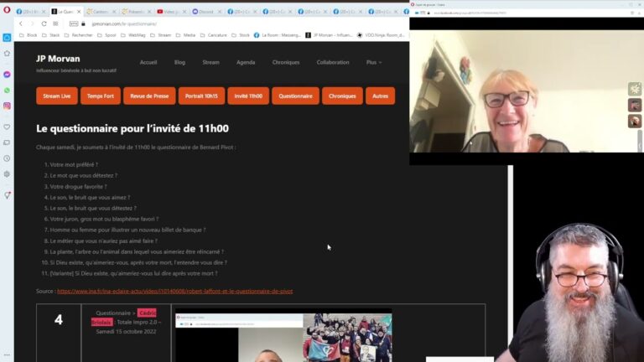Screen dimensions: 644x362
Task: Open WhatsApp in the Opera sidebar
Action: (7, 90)
